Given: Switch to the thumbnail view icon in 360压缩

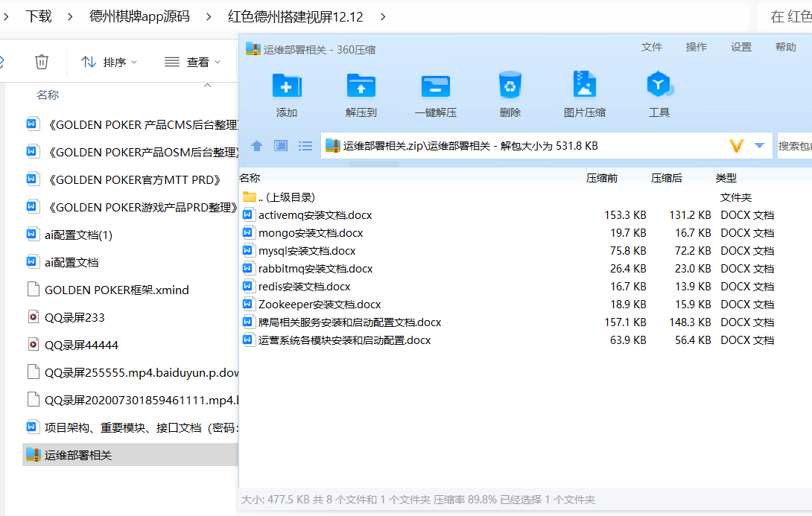Looking at the screenshot, I should point(281,146).
